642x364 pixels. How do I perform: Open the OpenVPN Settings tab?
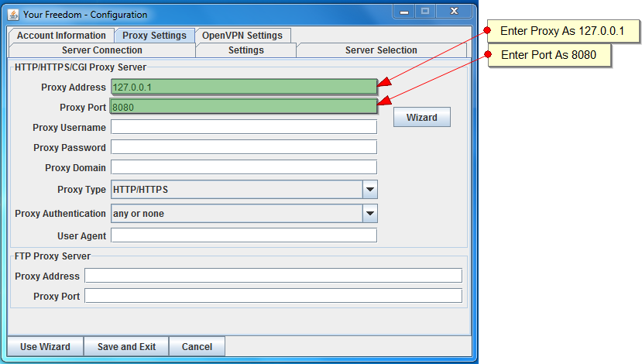242,36
